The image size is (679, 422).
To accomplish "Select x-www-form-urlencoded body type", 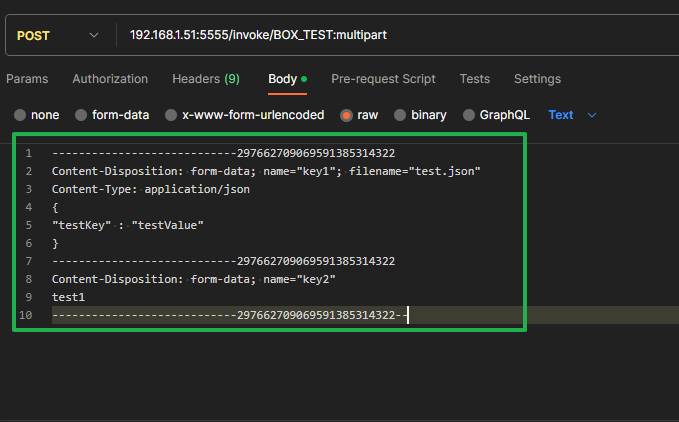I will pyautogui.click(x=171, y=115).
